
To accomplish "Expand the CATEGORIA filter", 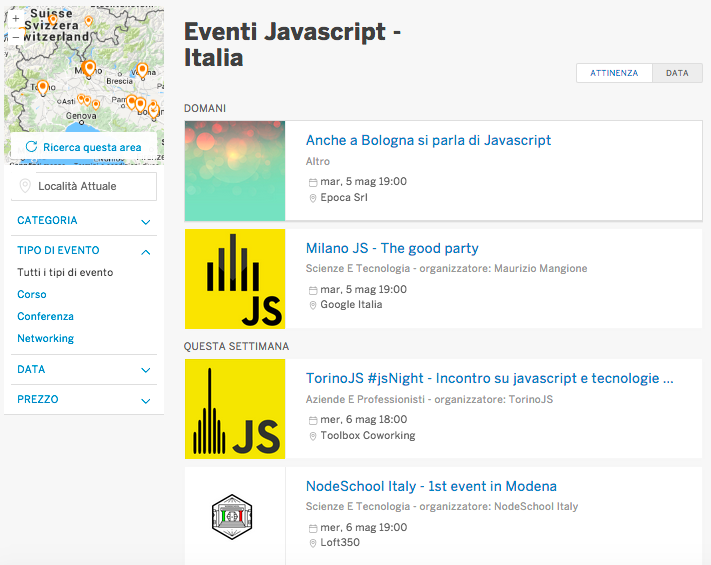I will pyautogui.click(x=84, y=221).
